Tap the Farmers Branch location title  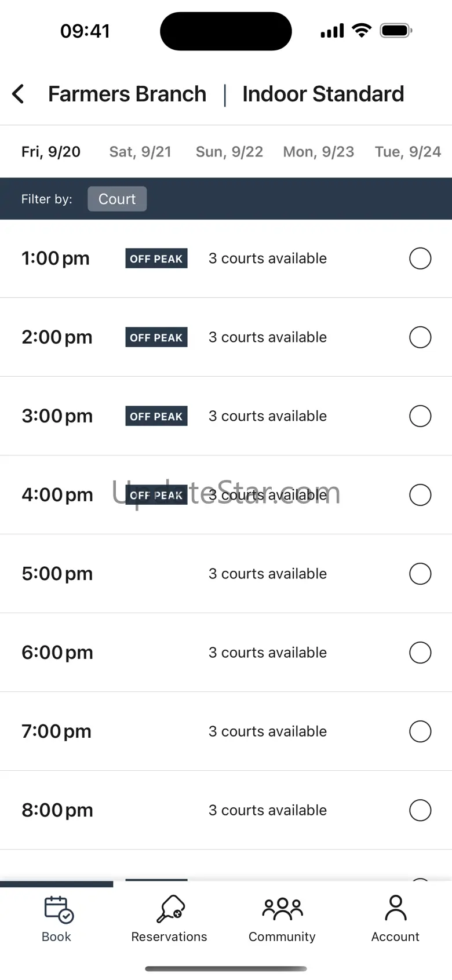tap(127, 94)
